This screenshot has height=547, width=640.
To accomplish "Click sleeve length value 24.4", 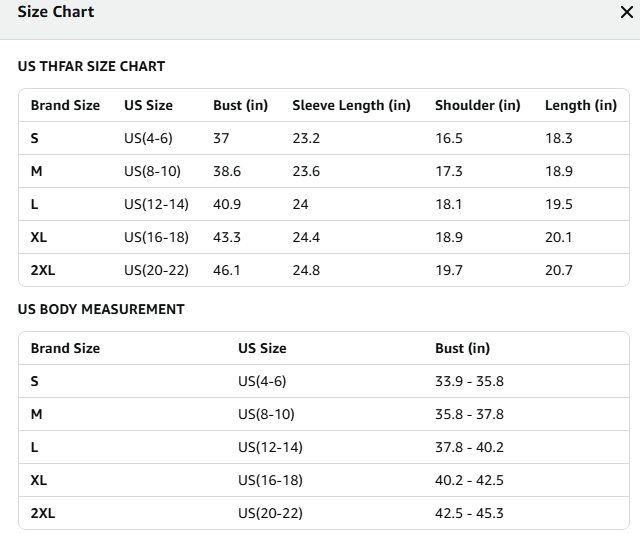I will point(306,238).
